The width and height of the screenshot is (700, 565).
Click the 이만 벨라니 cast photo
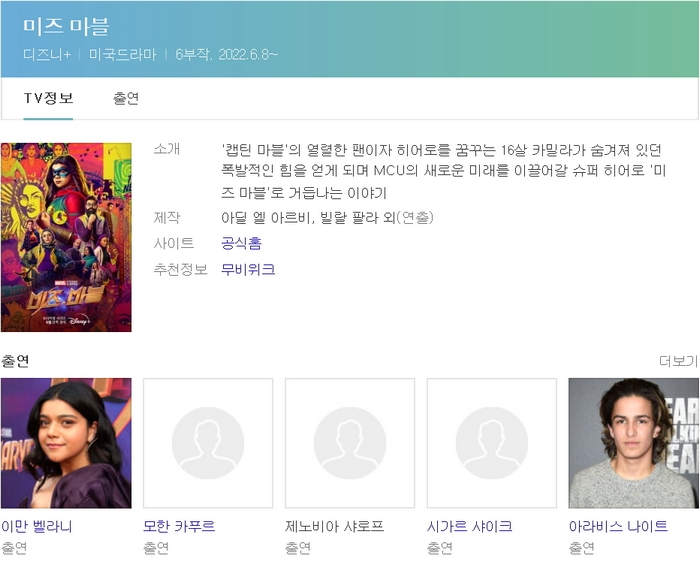click(x=66, y=443)
